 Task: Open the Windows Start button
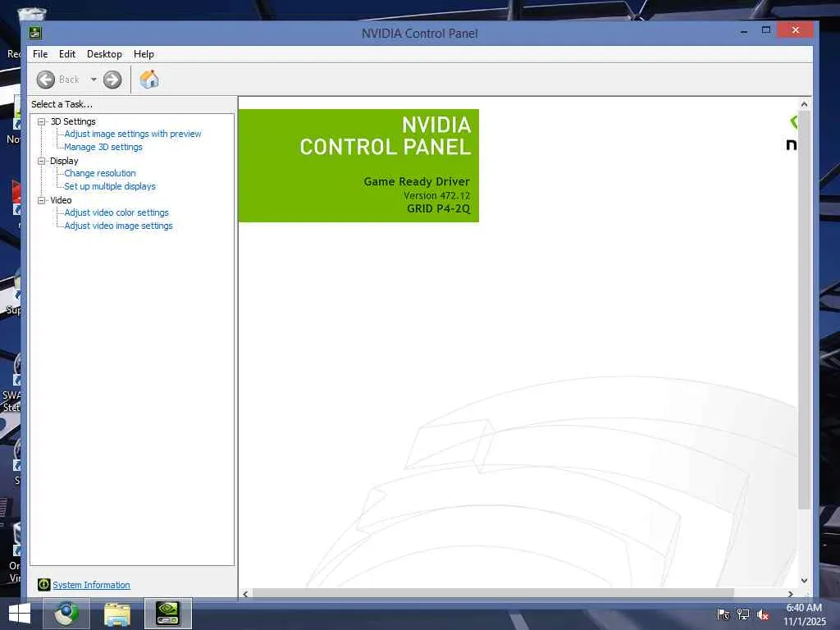point(20,614)
